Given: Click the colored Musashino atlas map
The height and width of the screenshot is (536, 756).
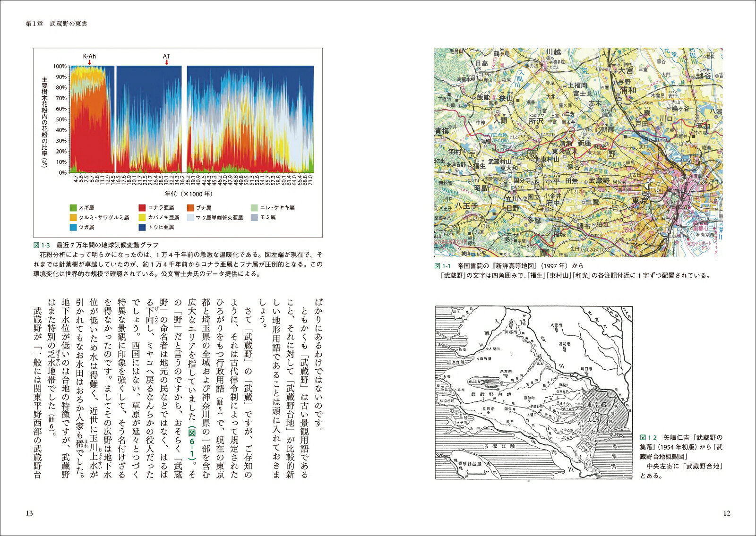Looking at the screenshot, I should (x=578, y=152).
